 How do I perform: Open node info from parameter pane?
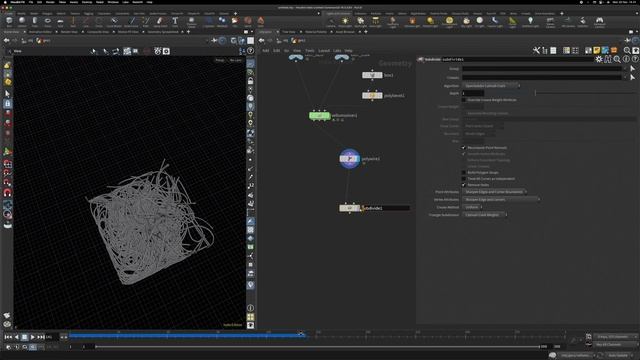626,59
